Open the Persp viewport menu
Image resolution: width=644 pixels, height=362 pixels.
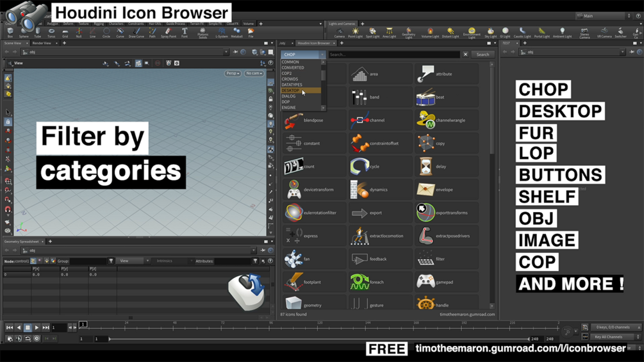(233, 73)
